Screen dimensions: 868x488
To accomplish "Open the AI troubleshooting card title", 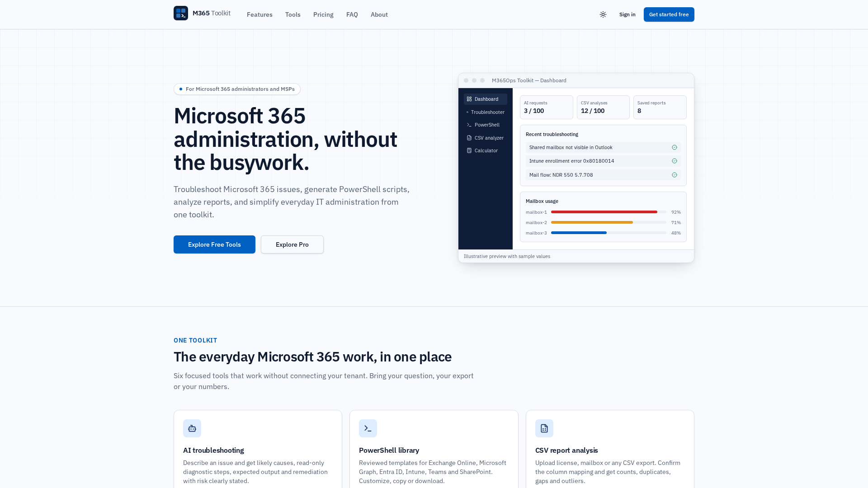I will pos(213,450).
